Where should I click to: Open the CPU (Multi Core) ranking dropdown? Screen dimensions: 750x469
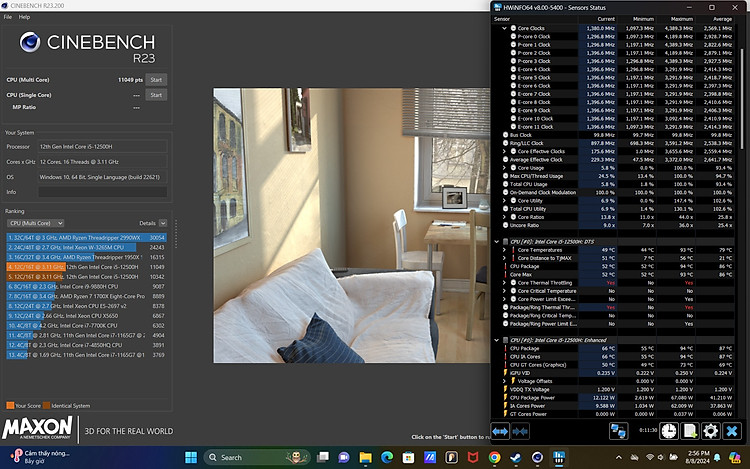point(35,223)
